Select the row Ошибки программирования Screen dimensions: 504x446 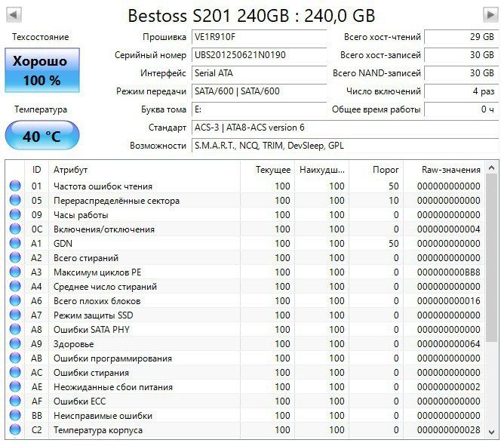coord(245,358)
